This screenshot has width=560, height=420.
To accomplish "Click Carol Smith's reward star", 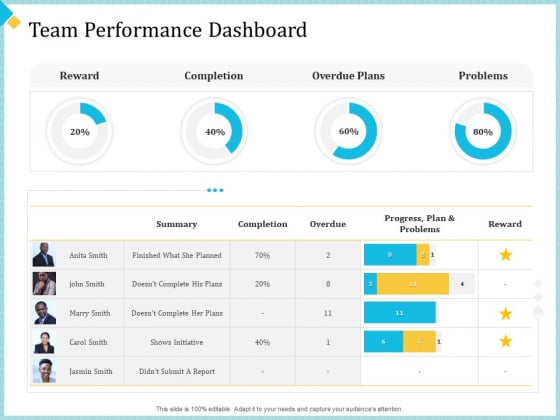I will point(505,341).
